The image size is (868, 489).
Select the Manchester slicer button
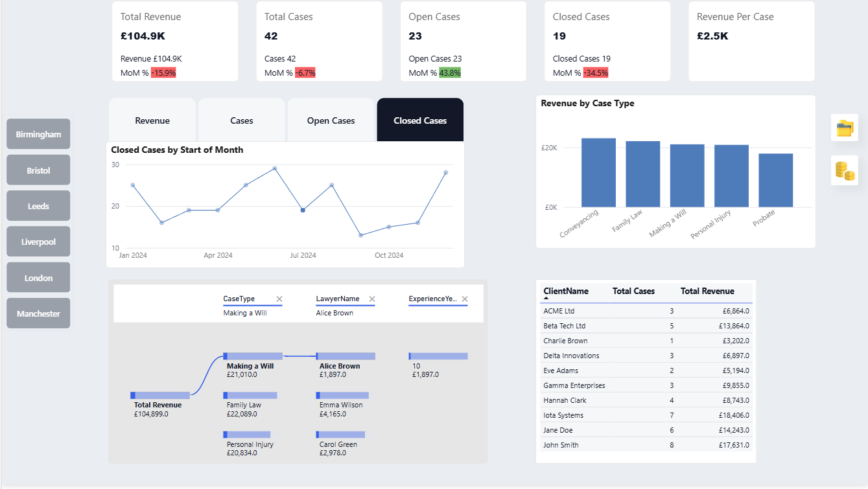point(38,313)
